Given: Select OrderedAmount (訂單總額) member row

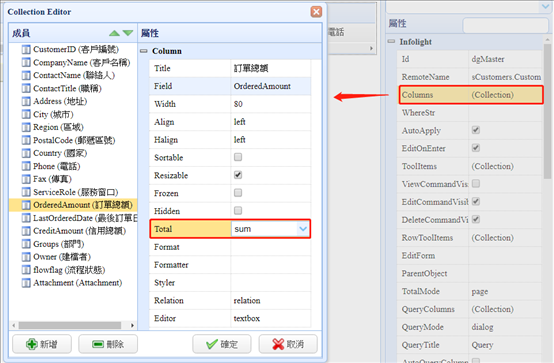Looking at the screenshot, I should pos(73,205).
